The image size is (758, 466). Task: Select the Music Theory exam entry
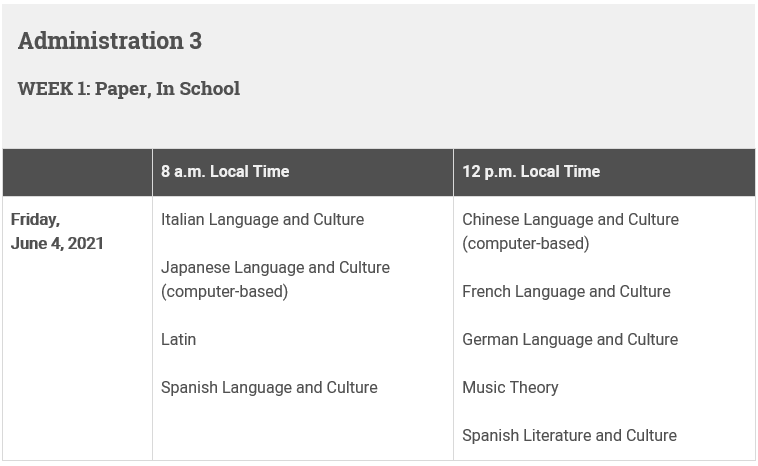pyautogui.click(x=510, y=387)
